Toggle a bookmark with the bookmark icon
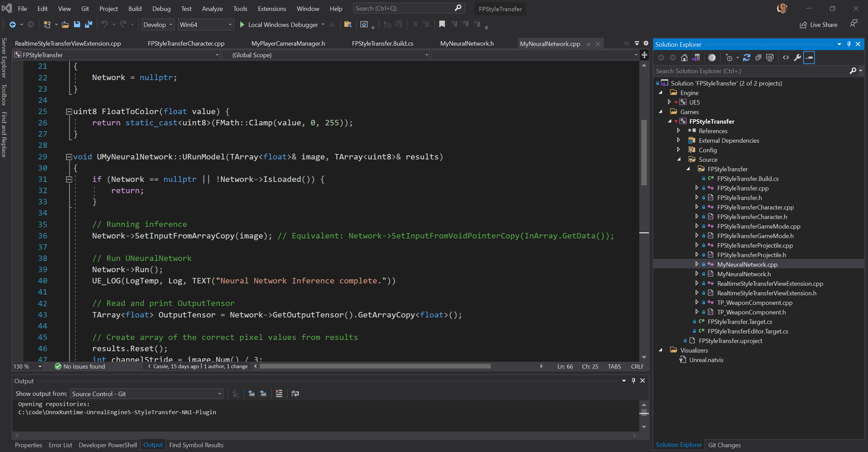868x452 pixels. tap(442, 24)
